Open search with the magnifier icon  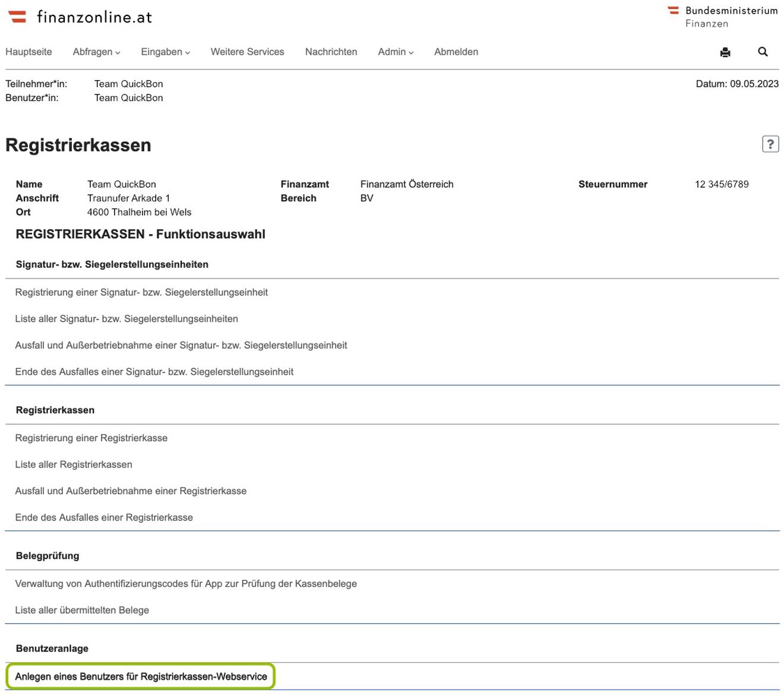[x=763, y=52]
